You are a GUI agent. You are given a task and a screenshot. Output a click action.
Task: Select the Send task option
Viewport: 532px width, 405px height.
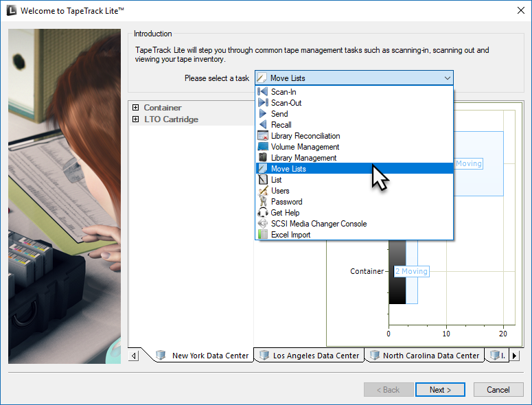354,114
